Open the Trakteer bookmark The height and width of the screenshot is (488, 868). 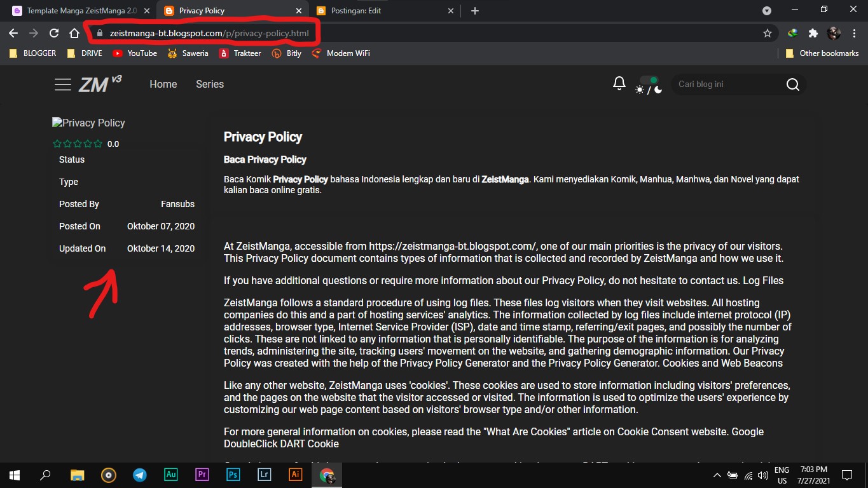240,53
